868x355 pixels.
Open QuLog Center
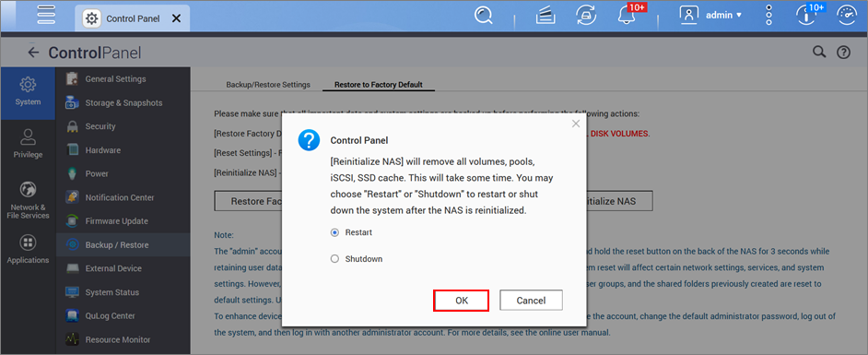point(123,315)
